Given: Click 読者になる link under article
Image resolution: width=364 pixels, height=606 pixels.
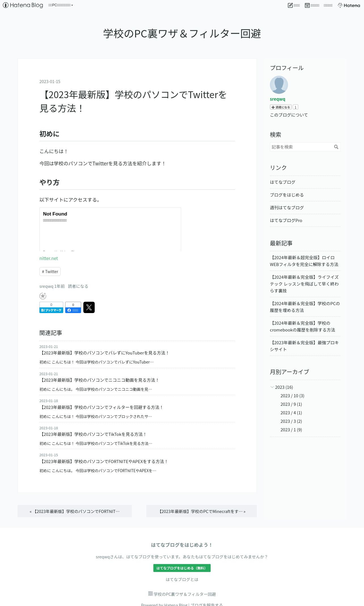Looking at the screenshot, I should [x=78, y=286].
